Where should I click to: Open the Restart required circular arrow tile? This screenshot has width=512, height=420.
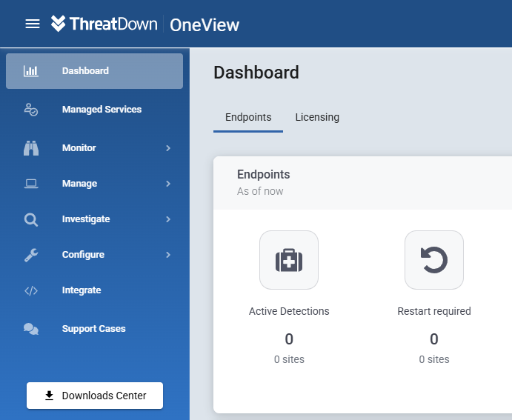434,260
